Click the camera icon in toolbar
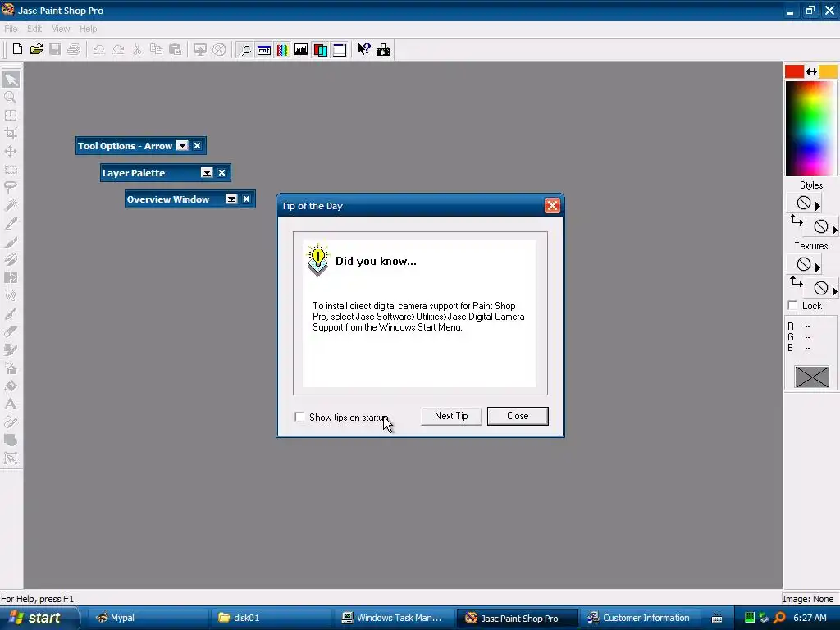The image size is (840, 630). tap(383, 50)
